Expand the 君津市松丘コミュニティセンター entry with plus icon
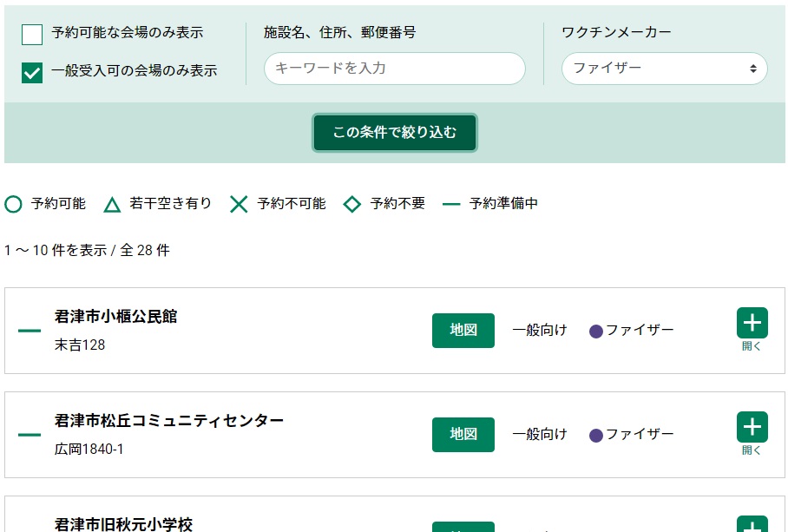The height and width of the screenshot is (532, 788). [x=752, y=426]
